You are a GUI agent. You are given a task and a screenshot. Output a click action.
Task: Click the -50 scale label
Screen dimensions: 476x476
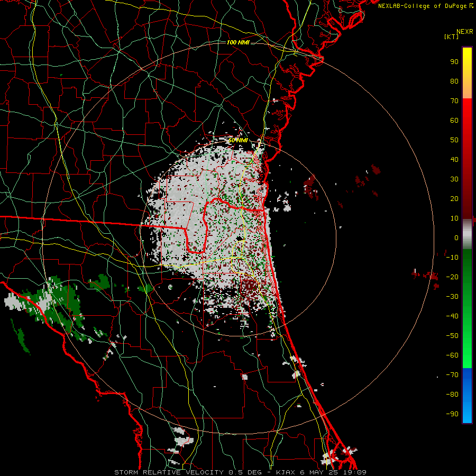pos(452,336)
